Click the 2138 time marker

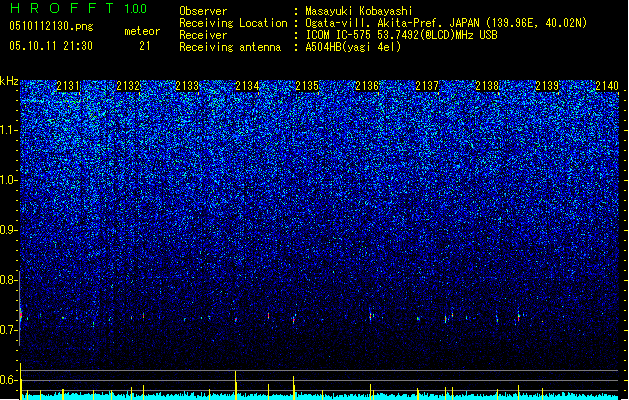(487, 86)
